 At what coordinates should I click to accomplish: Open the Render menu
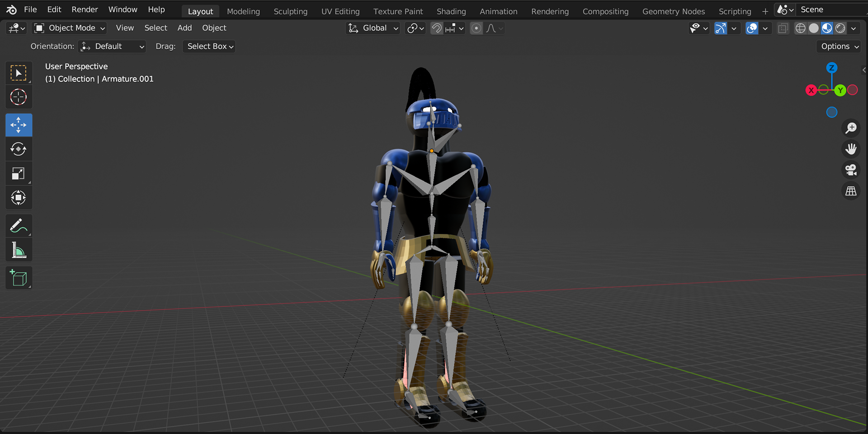click(x=85, y=9)
